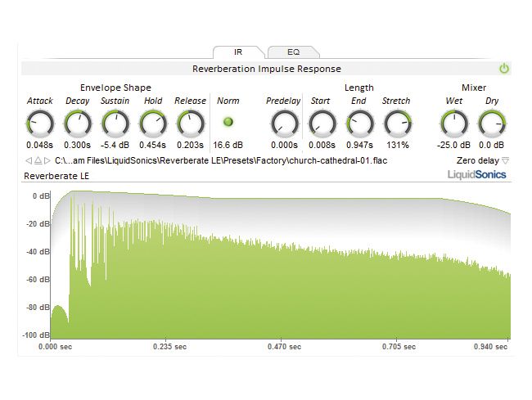Open the EQ tab
The height and width of the screenshot is (400, 532).
pos(294,52)
